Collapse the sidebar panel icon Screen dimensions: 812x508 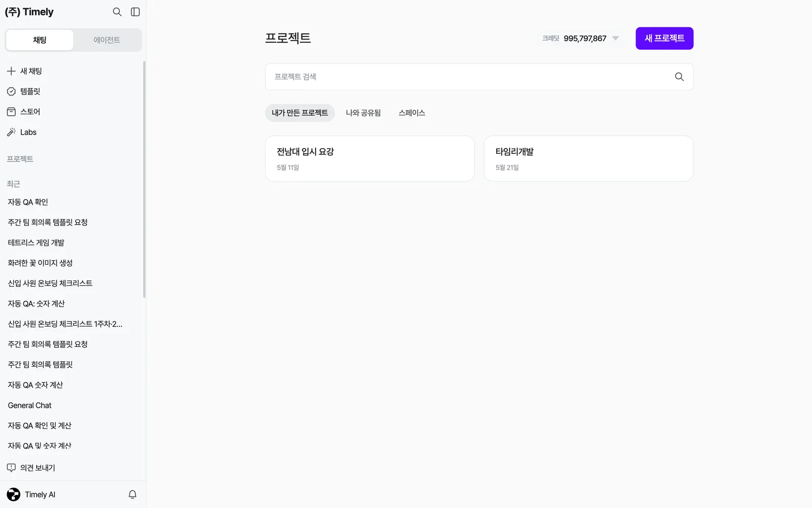[x=136, y=12]
